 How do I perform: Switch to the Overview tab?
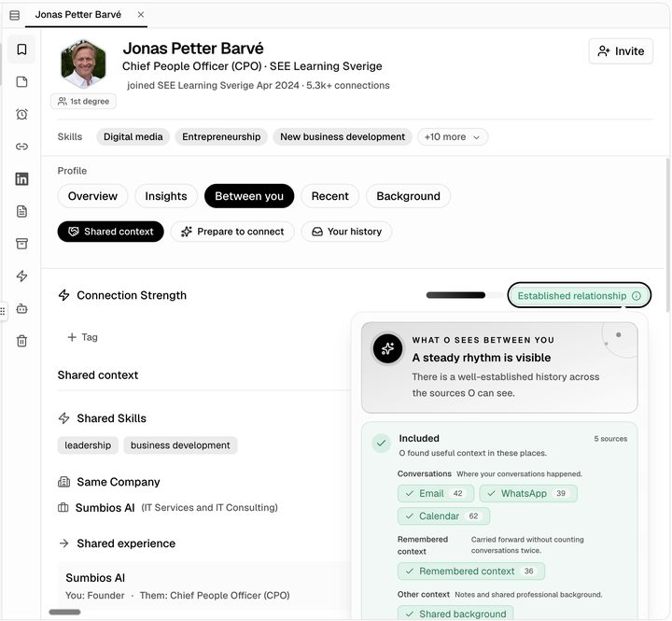(92, 196)
